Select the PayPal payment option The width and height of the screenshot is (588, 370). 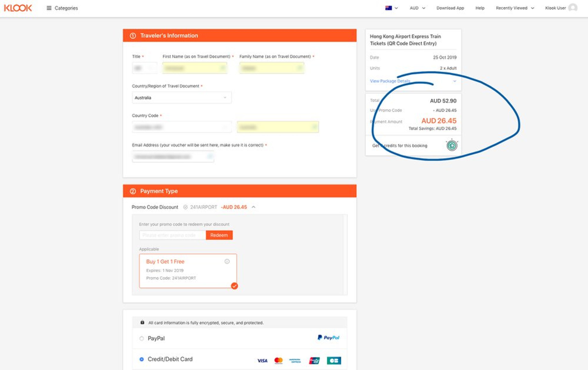142,338
